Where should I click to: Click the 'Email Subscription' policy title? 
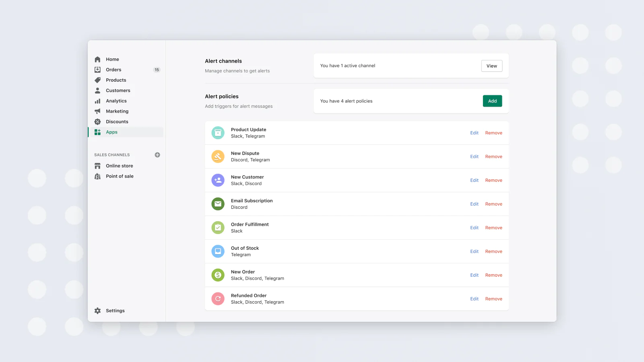[x=252, y=201]
